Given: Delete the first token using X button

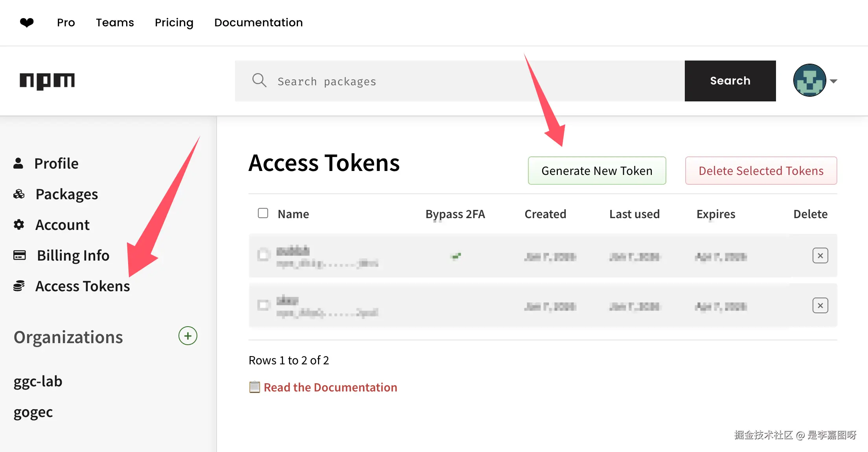Looking at the screenshot, I should 820,256.
